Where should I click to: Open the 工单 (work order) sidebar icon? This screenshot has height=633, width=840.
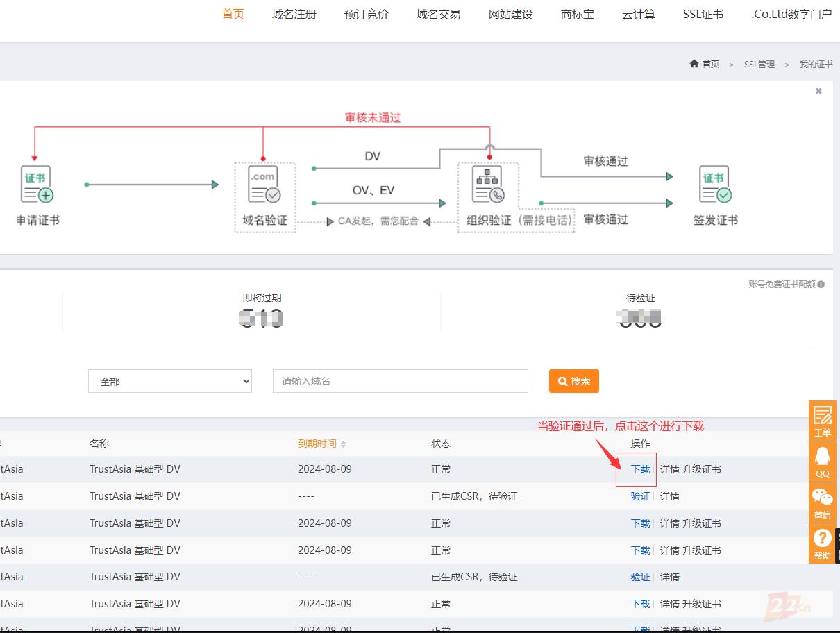(x=822, y=419)
